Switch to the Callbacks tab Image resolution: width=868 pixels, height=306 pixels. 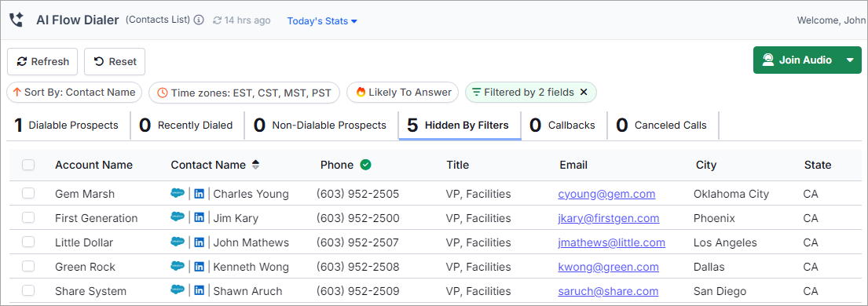click(563, 126)
